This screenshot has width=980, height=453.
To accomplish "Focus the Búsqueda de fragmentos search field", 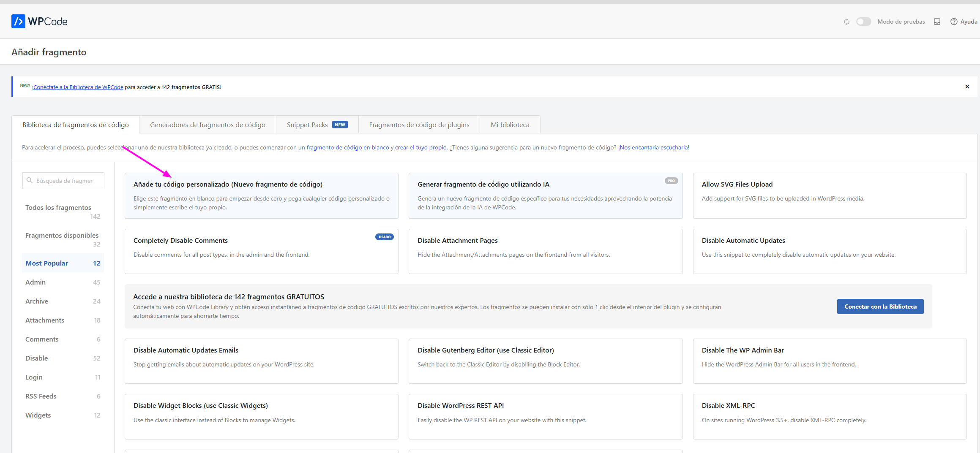I will tap(63, 181).
